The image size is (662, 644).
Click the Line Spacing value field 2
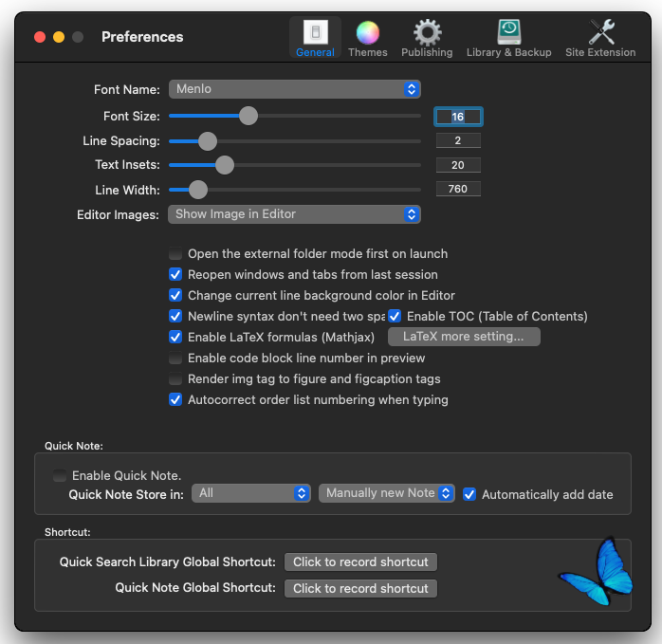[458, 140]
